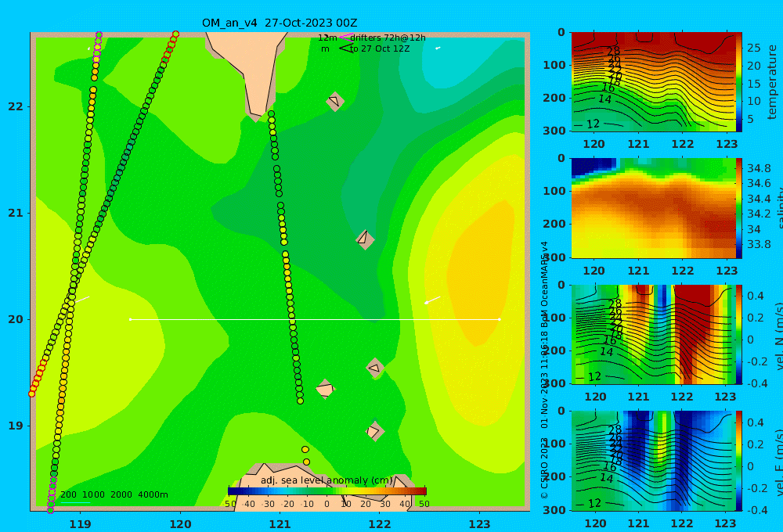Open the temperature depth section plot

pyautogui.click(x=653, y=82)
